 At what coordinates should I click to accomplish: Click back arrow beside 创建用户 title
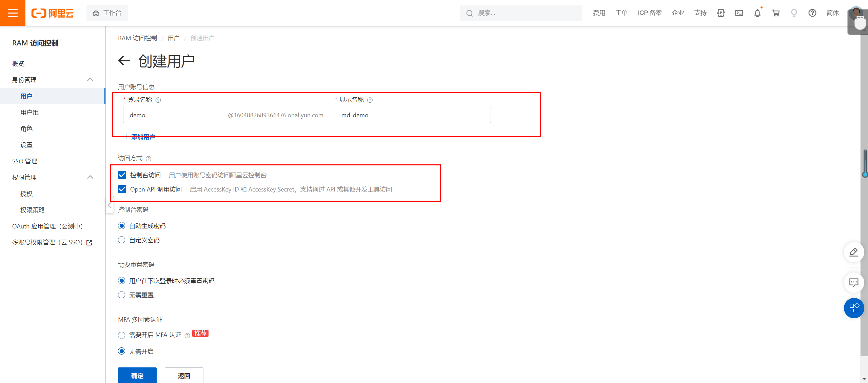click(x=124, y=61)
